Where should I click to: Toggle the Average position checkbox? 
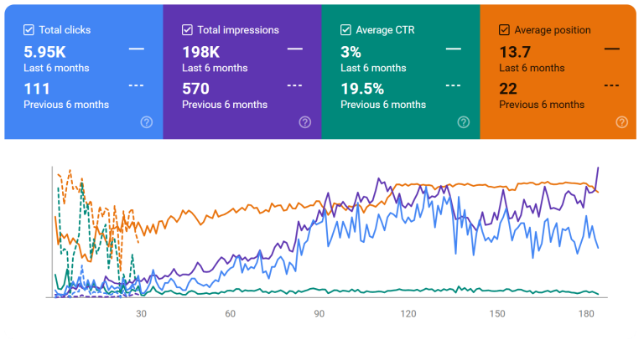pyautogui.click(x=504, y=30)
